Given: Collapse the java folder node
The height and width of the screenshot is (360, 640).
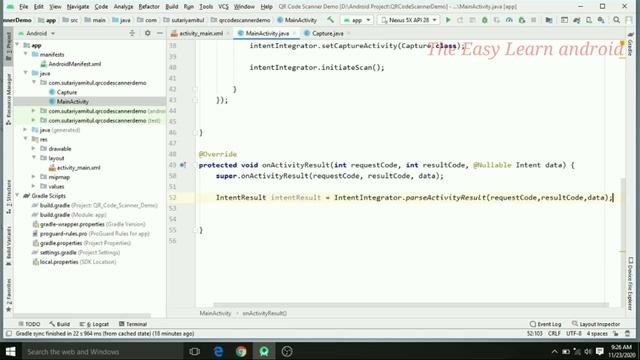Looking at the screenshot, I should tap(26, 73).
